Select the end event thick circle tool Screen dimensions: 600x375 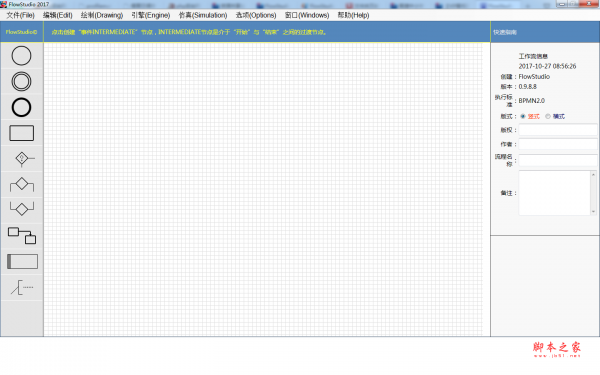click(x=21, y=107)
